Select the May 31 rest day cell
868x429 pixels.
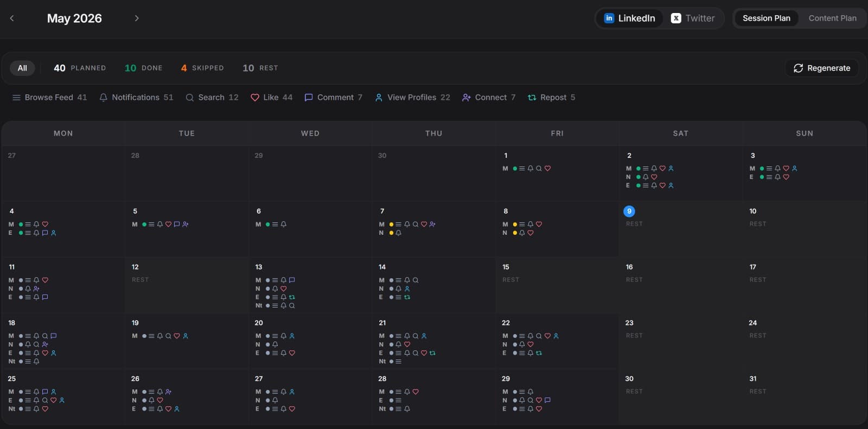click(x=805, y=397)
